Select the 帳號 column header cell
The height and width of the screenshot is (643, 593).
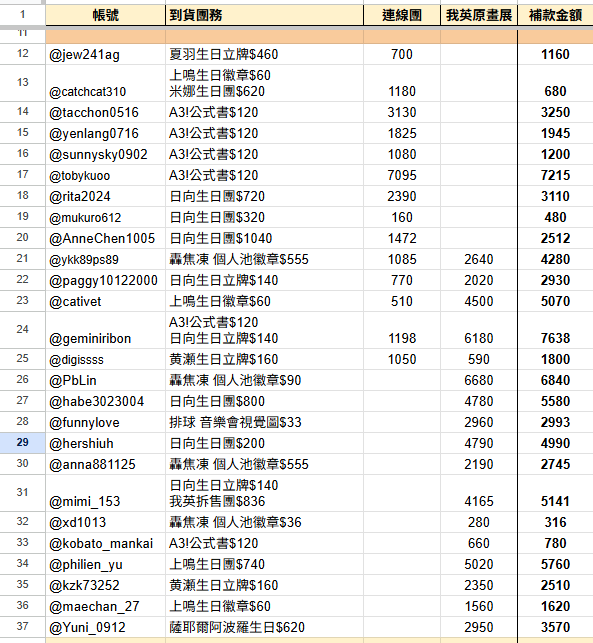[105, 15]
